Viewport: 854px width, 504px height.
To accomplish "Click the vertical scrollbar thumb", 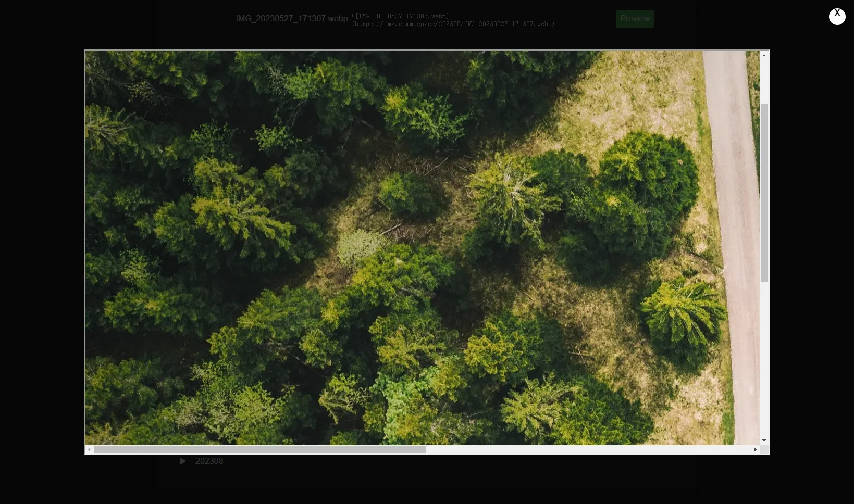I will pyautogui.click(x=764, y=193).
